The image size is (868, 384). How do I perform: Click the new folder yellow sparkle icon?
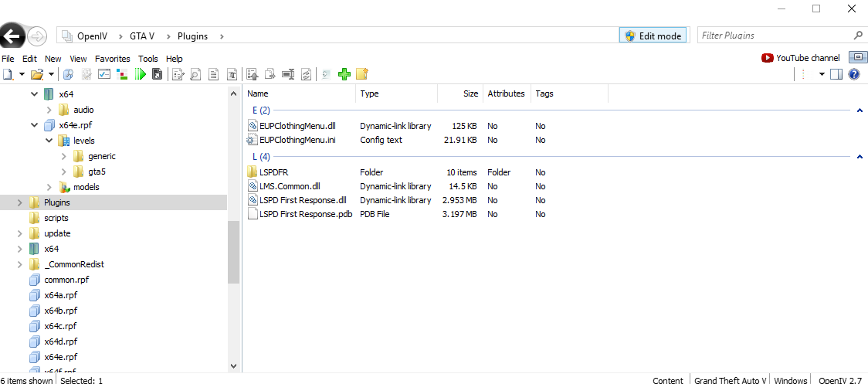[362, 73]
